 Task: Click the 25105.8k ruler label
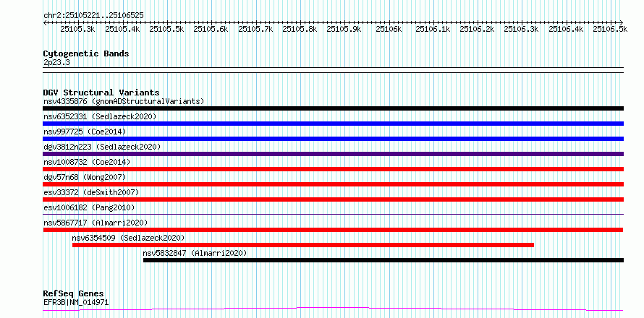300,29
